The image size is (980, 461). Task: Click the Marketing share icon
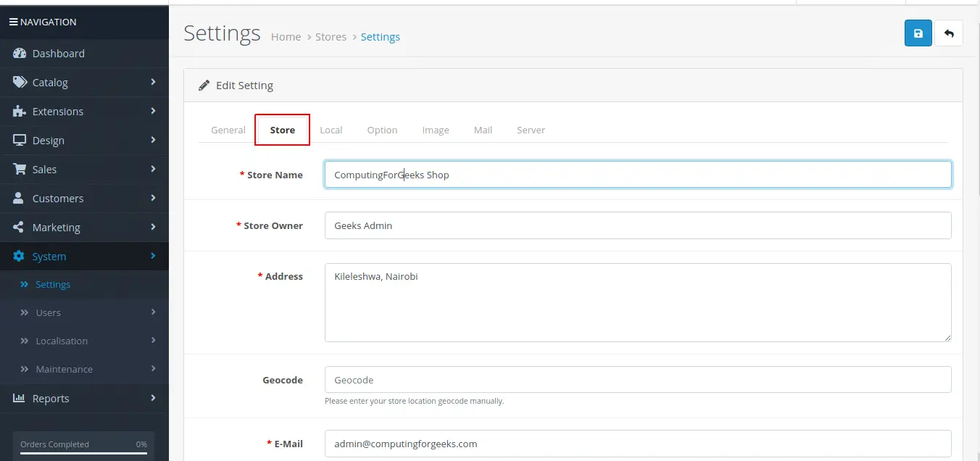point(19,227)
